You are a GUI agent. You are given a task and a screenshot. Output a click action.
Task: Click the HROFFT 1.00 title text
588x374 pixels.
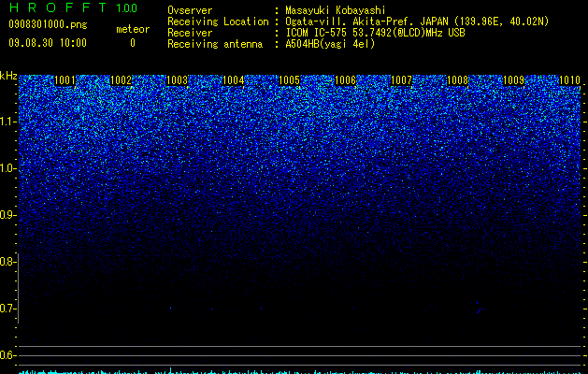[74, 7]
